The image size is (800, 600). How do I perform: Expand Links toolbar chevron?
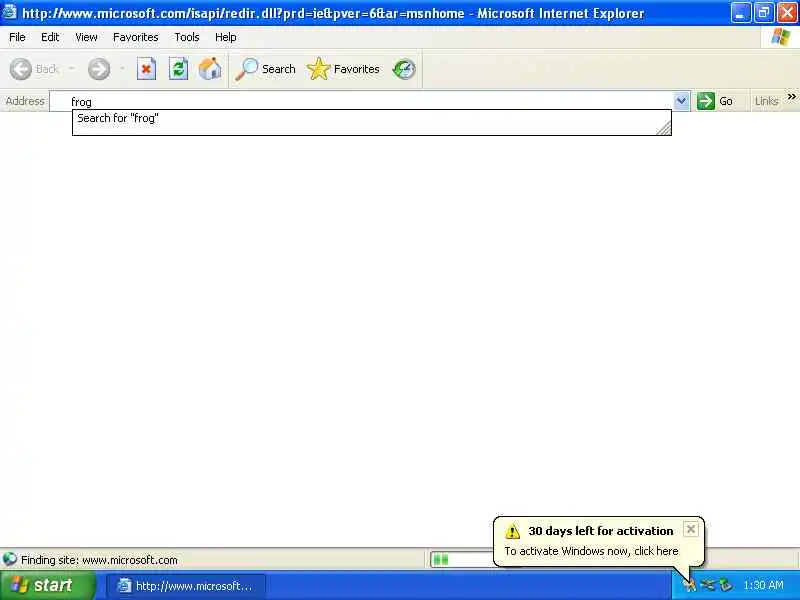click(791, 96)
